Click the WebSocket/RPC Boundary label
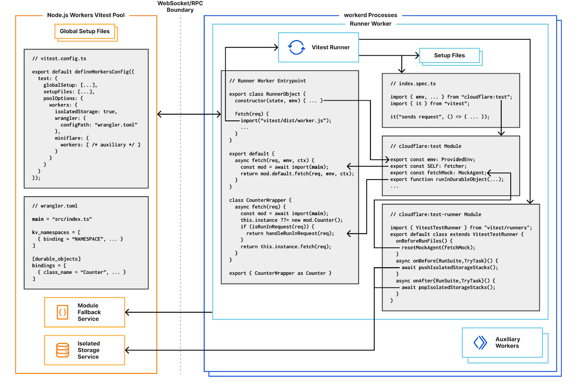This screenshot has height=392, width=577. (x=180, y=6)
